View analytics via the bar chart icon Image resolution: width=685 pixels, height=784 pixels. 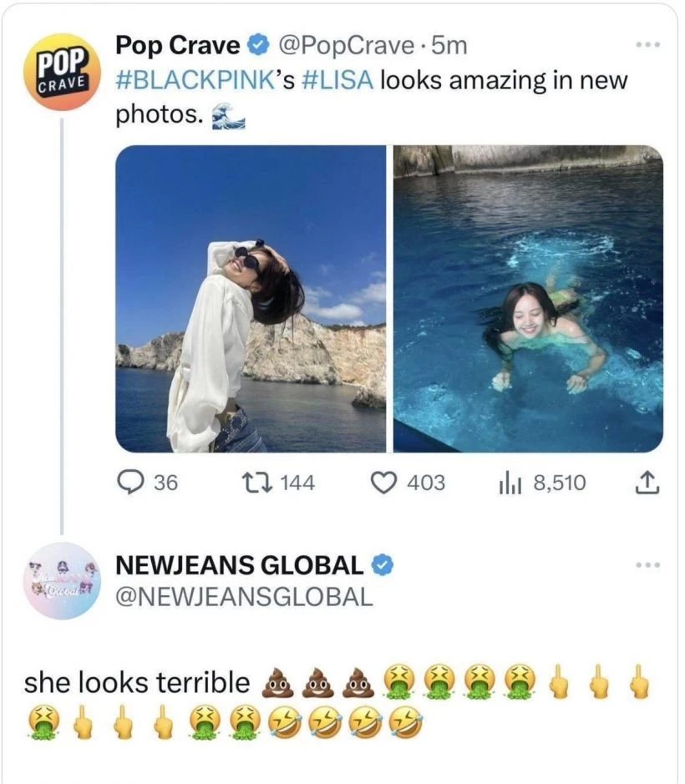[509, 483]
